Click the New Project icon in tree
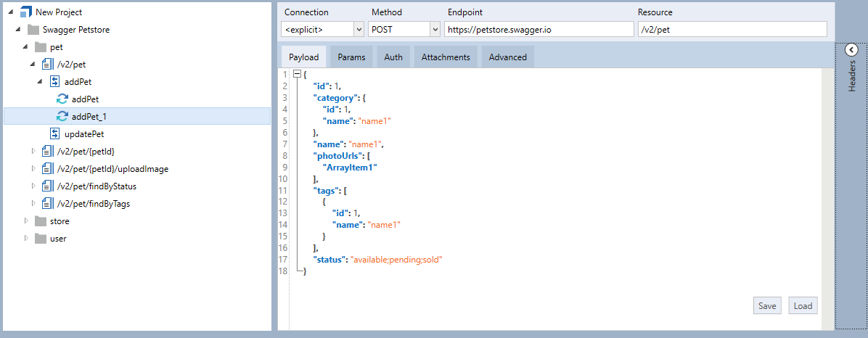Screen dimensions: 868x338 coord(26,12)
